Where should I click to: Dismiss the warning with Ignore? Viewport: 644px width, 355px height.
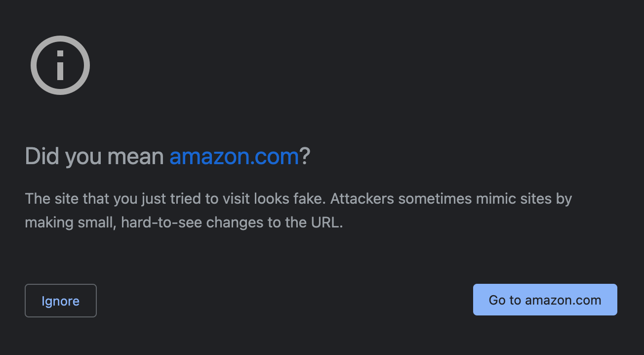[61, 301]
